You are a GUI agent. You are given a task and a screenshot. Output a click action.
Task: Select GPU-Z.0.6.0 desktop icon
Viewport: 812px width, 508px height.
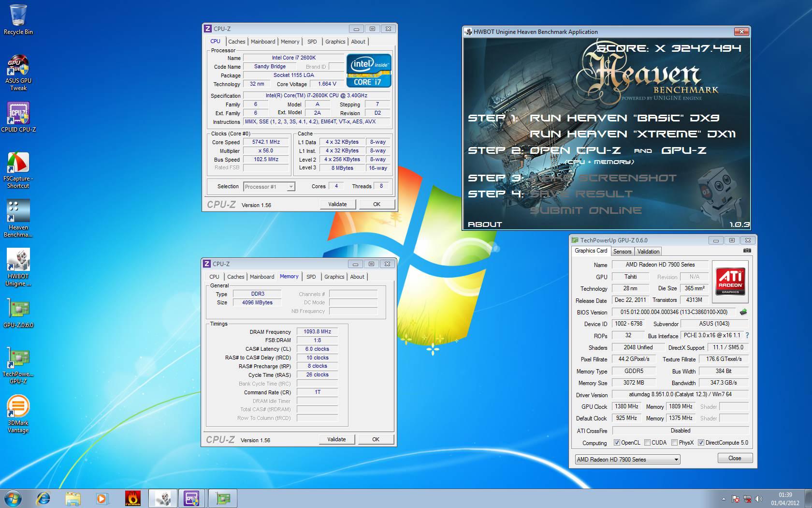pyautogui.click(x=18, y=314)
